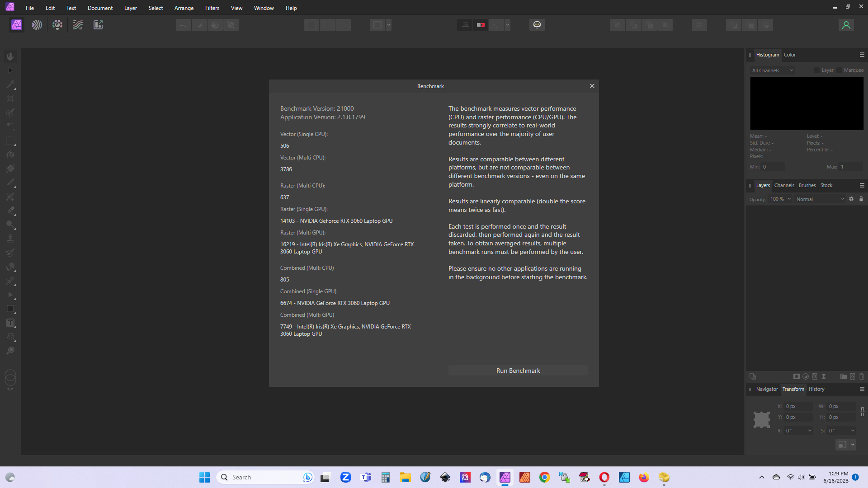Open the Normal blend mode dropdown
The image size is (868, 488).
(x=820, y=199)
